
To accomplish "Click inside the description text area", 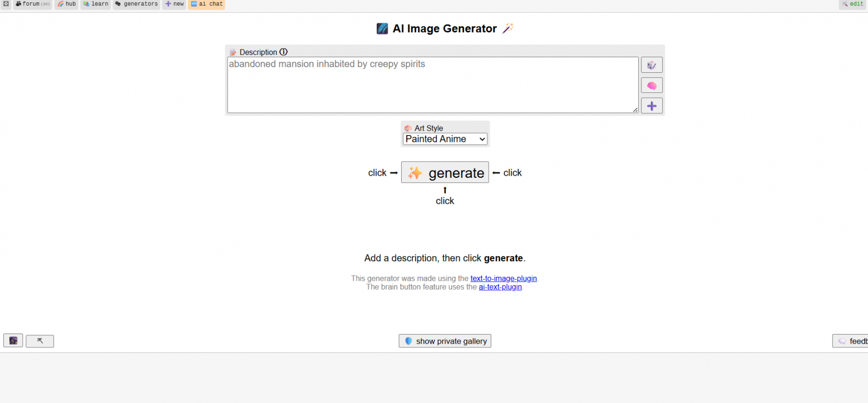I will tap(432, 85).
